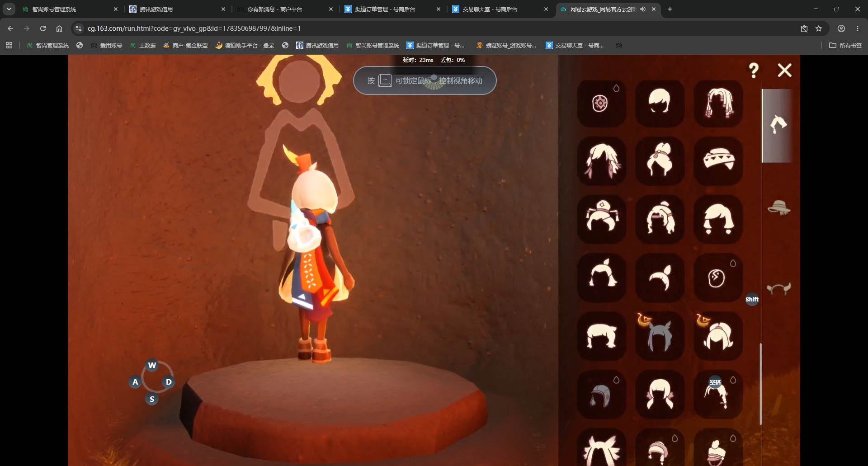Pick the patterned headband hairstyle
868x466 pixels.
coord(718,161)
